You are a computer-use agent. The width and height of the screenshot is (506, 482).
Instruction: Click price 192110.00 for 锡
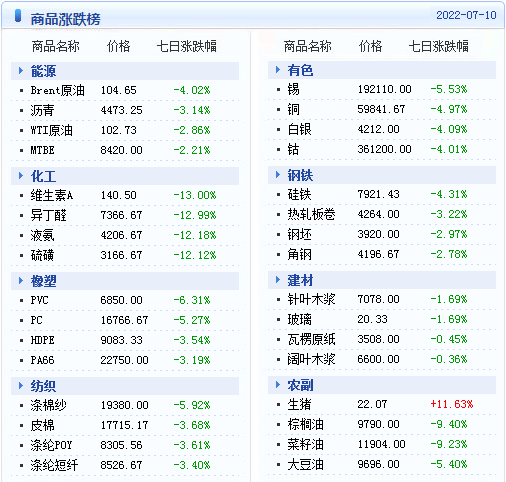click(x=384, y=89)
